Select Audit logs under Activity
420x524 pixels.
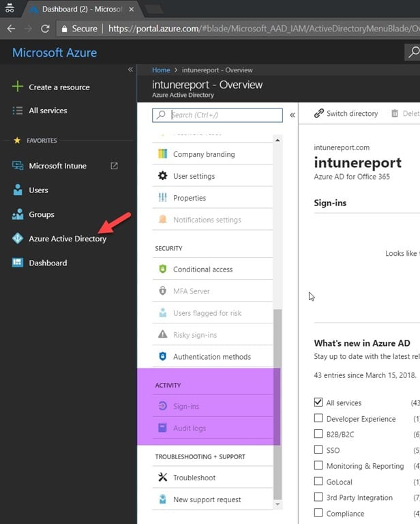(x=189, y=428)
